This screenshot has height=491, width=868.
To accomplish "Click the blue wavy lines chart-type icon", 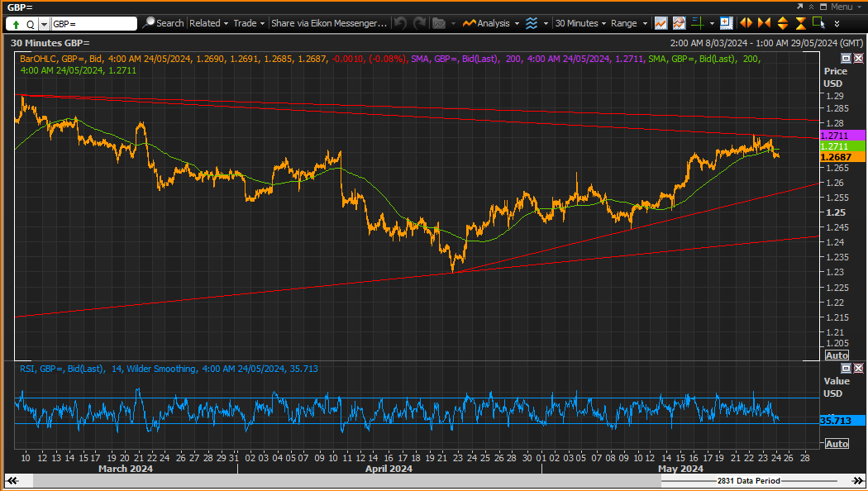I will 532,23.
